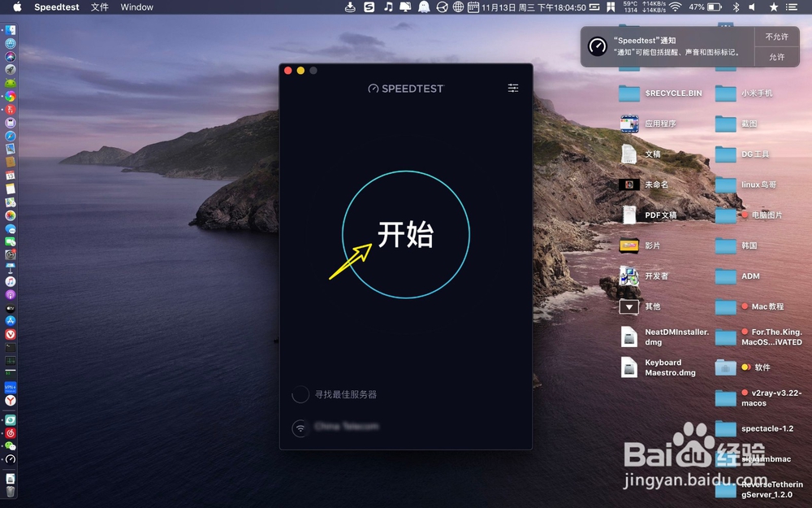Open the 文件 menu

click(x=99, y=7)
